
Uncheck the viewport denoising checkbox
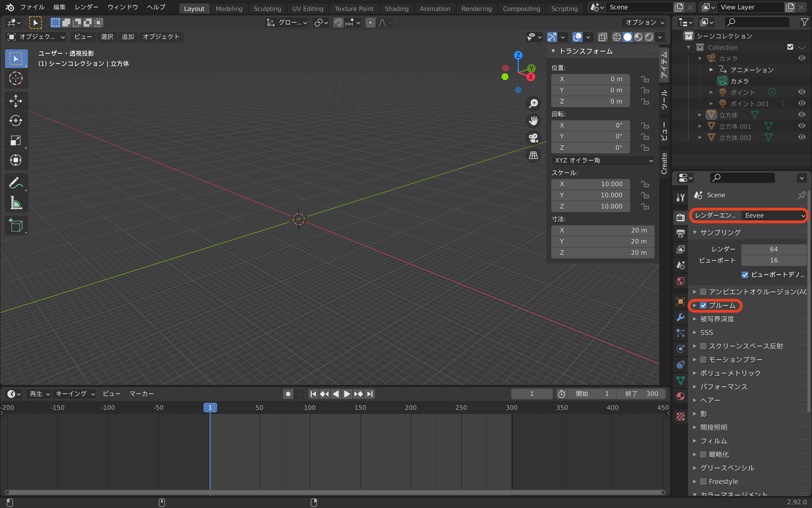coord(745,275)
